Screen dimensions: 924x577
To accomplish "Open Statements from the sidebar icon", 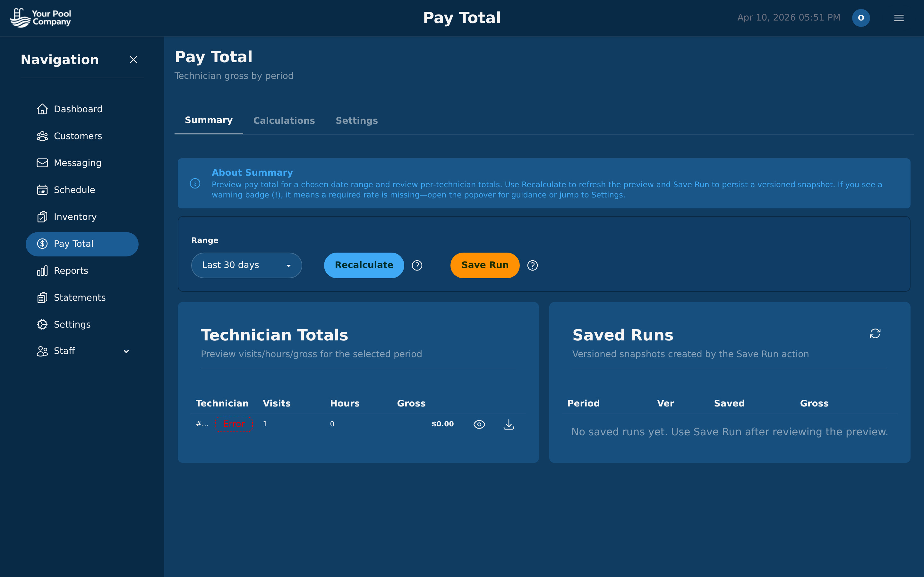I will 42,297.
